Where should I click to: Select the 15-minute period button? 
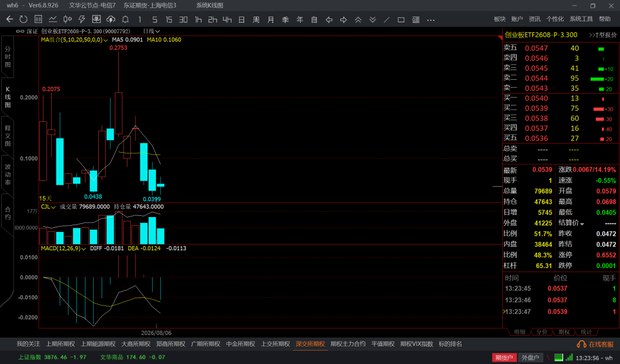(169, 20)
